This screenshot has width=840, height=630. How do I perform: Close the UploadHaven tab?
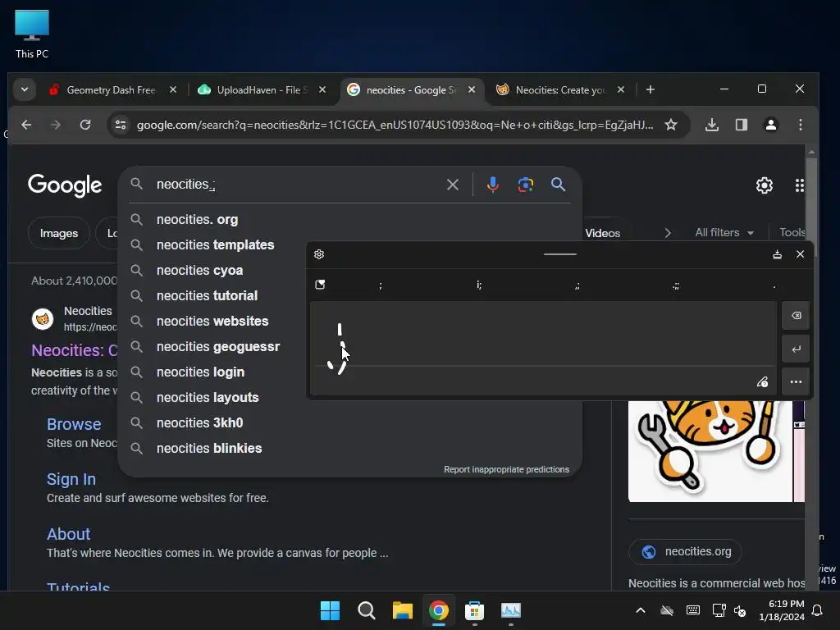(x=322, y=89)
